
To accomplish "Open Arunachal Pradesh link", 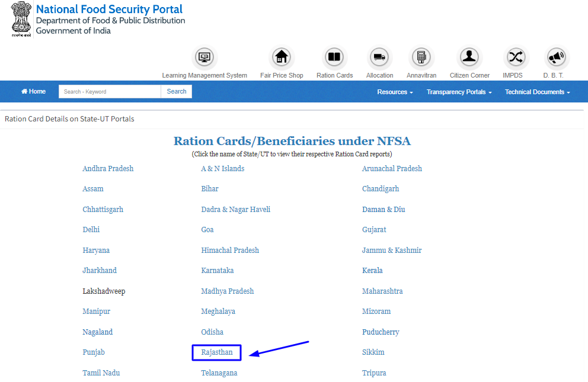I will click(392, 169).
